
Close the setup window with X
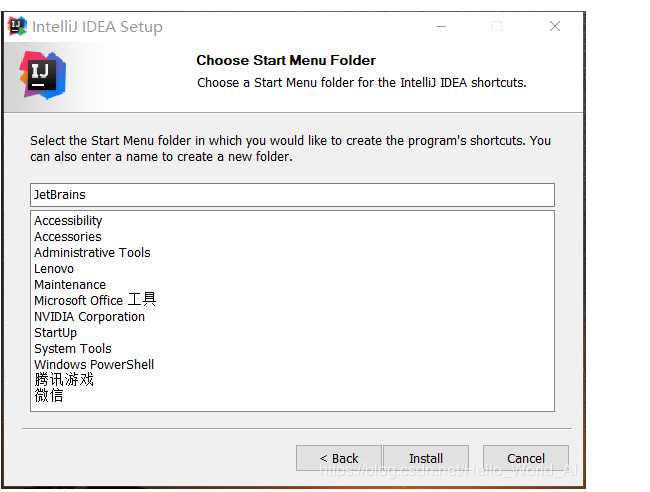pyautogui.click(x=555, y=27)
